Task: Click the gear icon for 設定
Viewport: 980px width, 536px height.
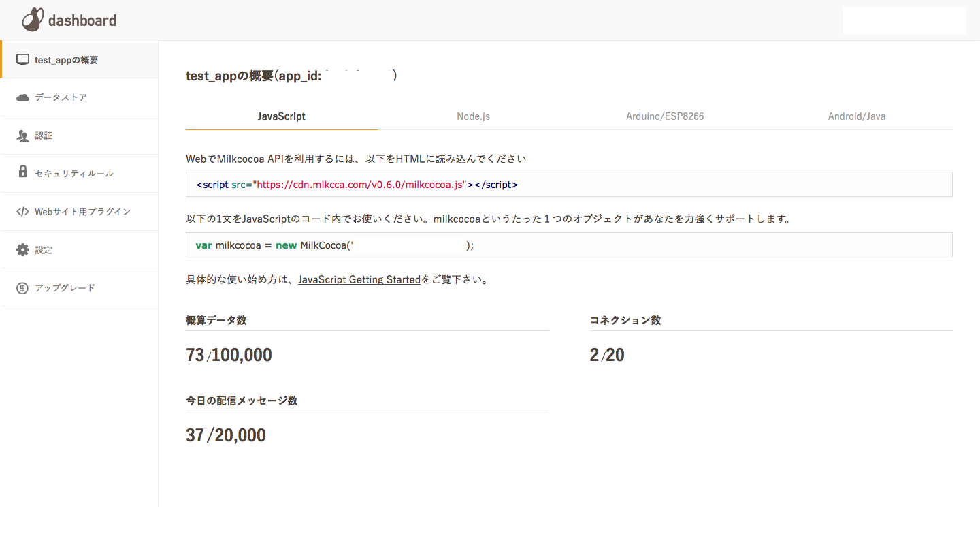Action: click(x=22, y=250)
